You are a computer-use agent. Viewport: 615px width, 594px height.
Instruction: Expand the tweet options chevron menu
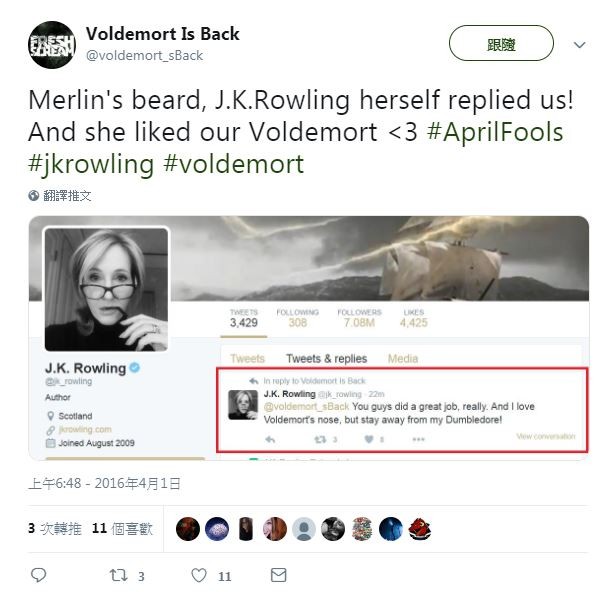(579, 45)
